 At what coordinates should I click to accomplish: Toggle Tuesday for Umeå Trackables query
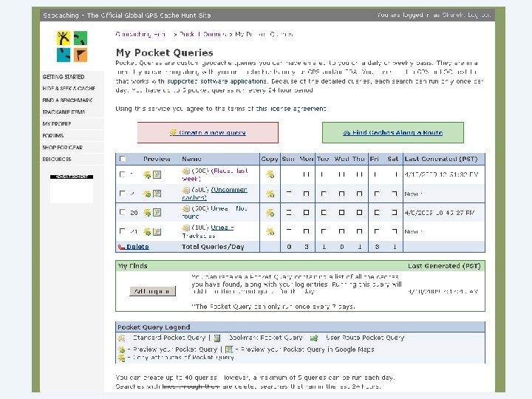point(324,231)
